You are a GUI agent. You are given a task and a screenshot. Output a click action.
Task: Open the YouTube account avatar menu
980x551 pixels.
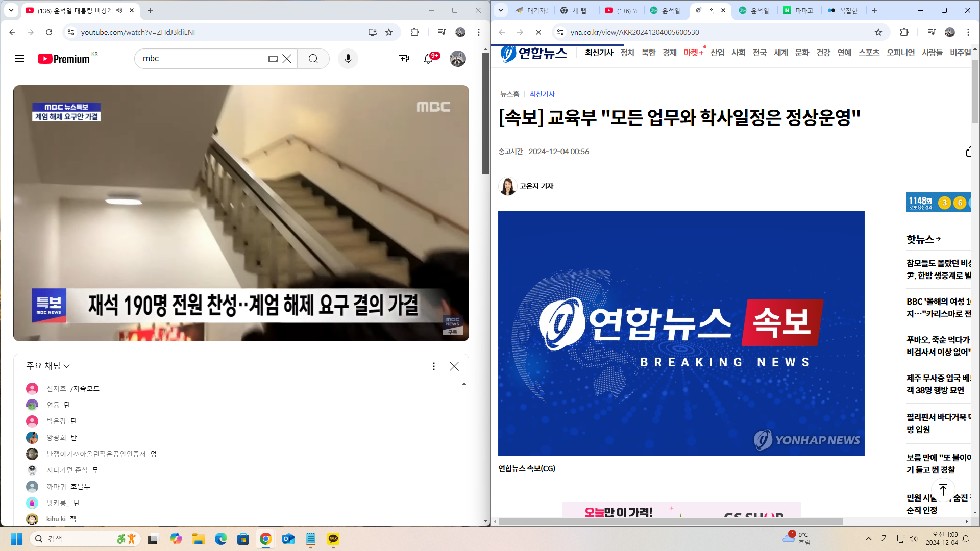click(458, 59)
